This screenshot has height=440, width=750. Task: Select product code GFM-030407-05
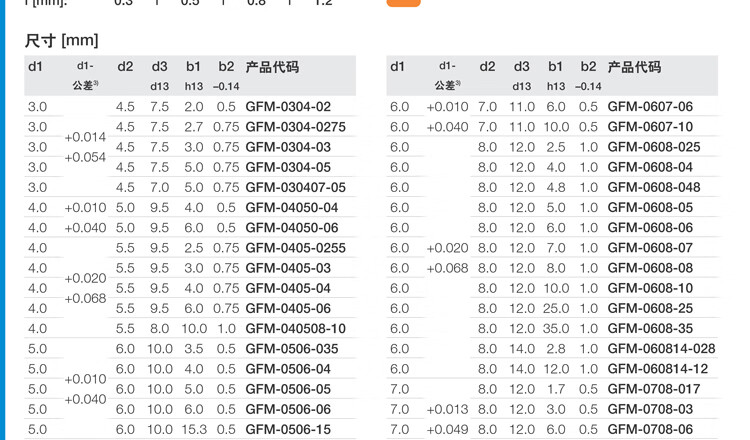(x=295, y=187)
